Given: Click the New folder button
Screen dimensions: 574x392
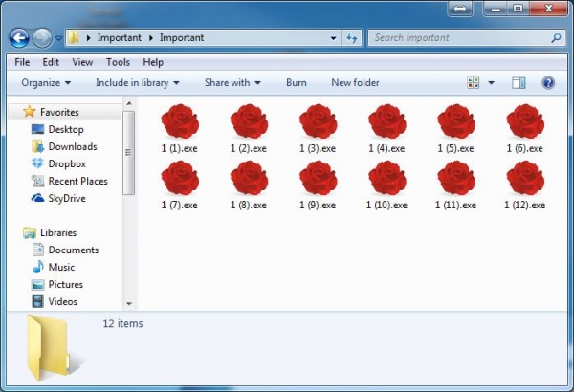Looking at the screenshot, I should pyautogui.click(x=355, y=83).
